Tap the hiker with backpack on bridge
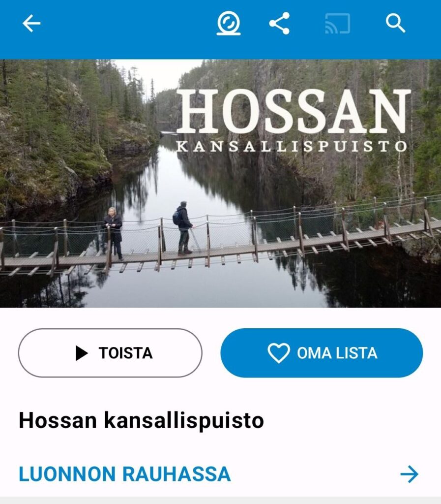The image size is (441, 504). point(184,227)
